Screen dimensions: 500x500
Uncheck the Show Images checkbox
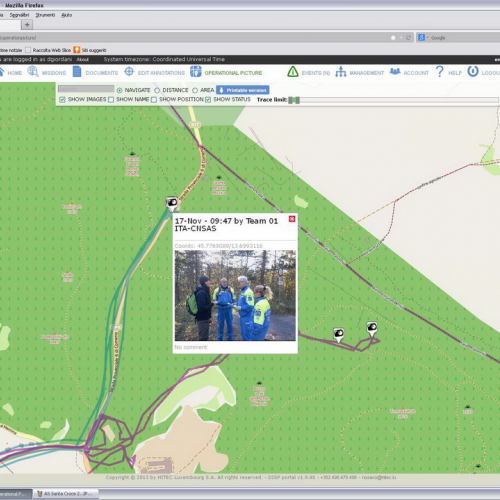[x=62, y=99]
